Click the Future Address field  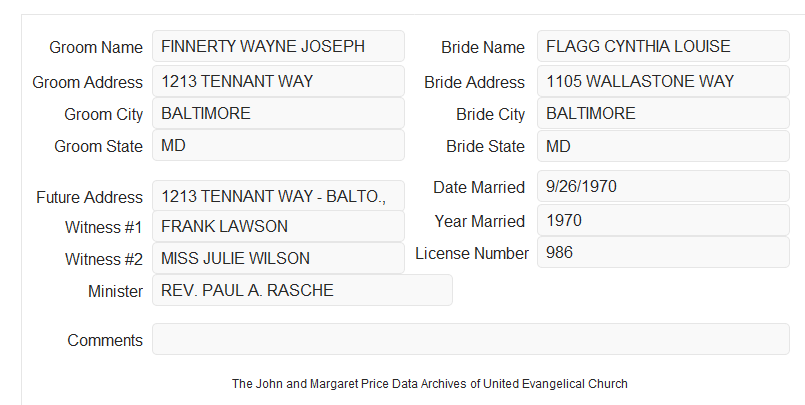click(278, 196)
